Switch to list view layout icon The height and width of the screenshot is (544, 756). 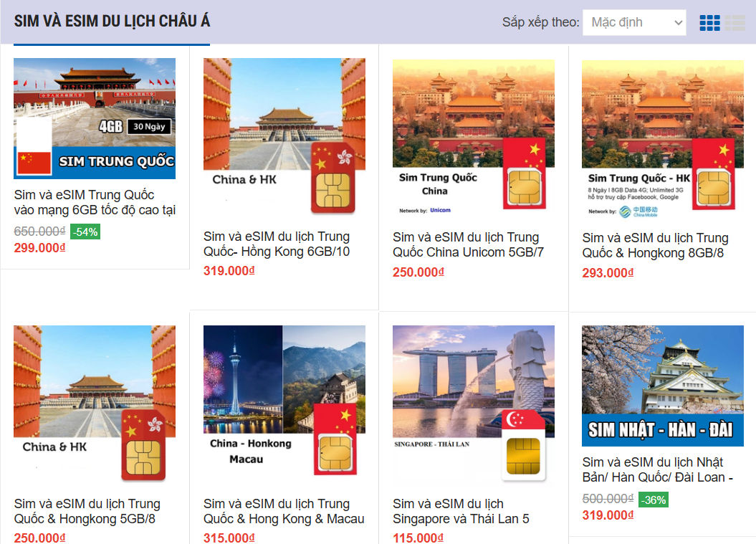point(735,23)
